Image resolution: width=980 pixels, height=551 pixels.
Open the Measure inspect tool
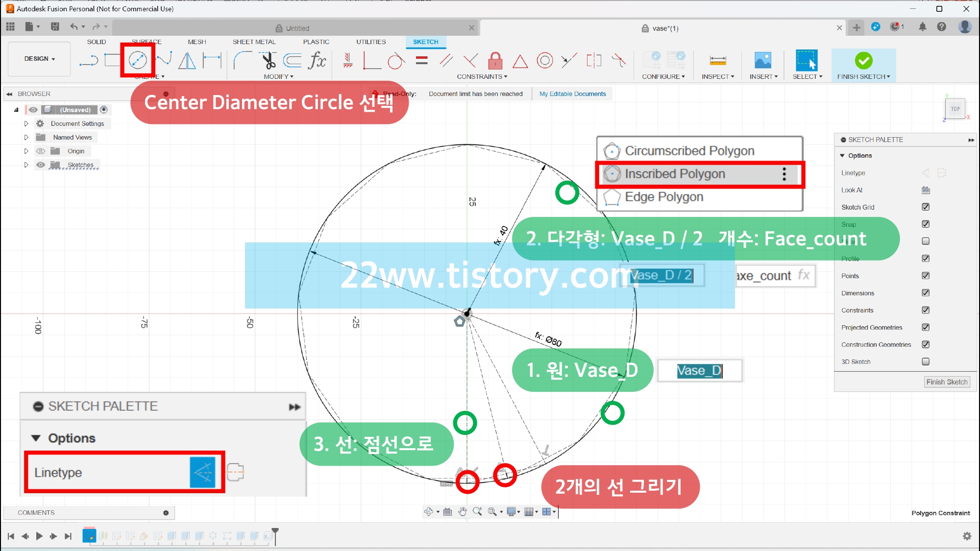click(x=717, y=61)
